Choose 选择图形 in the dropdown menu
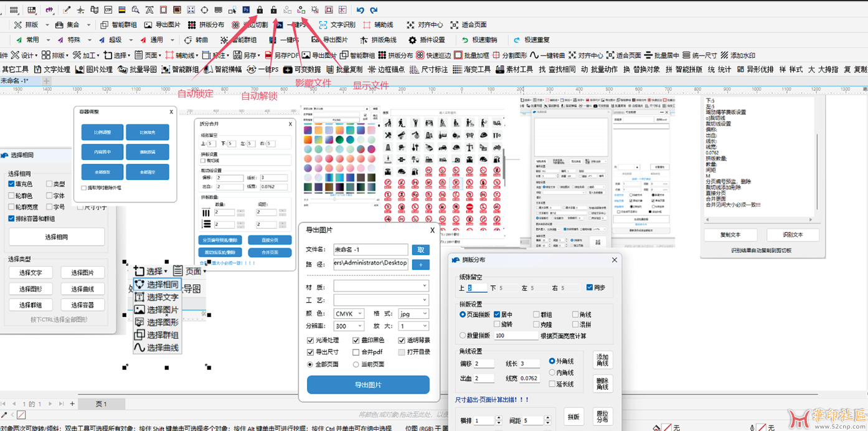868x431 pixels. tap(157, 322)
